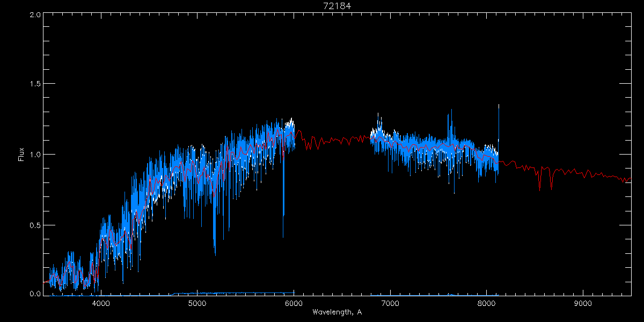Click the Flux y-axis label
This screenshot has width=644, height=322.
21,155
